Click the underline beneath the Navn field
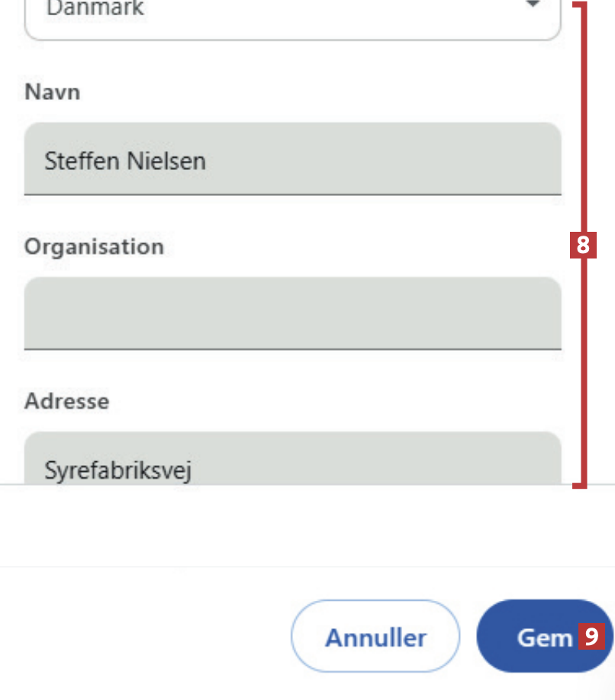Viewport: 615px width, 700px height. 292,194
